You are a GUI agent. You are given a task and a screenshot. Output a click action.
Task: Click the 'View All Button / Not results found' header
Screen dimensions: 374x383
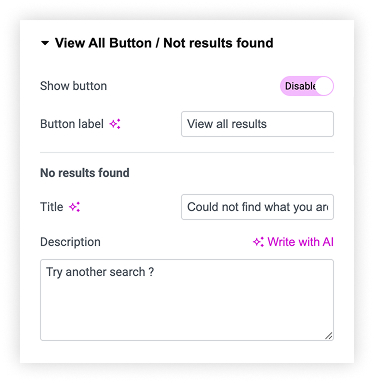[x=164, y=43]
